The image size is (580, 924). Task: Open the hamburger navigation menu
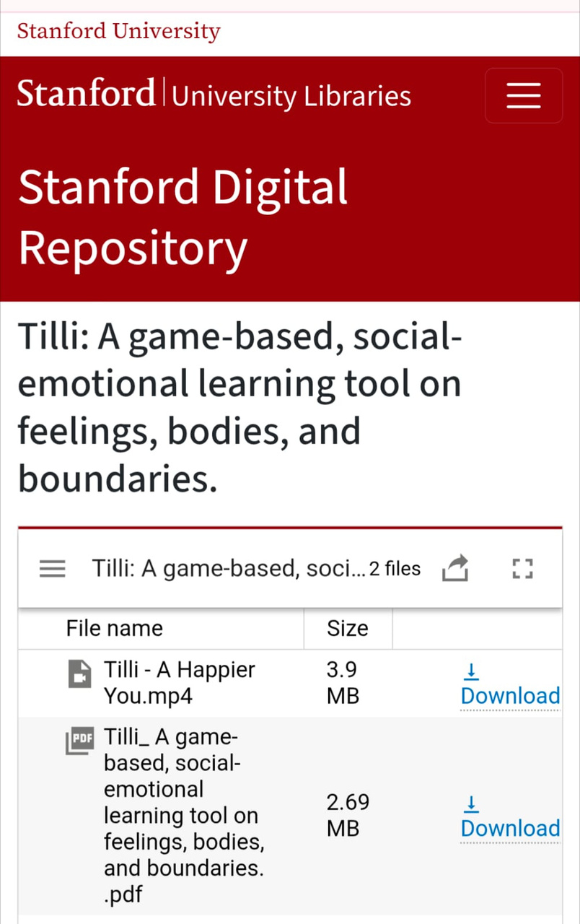click(x=524, y=95)
